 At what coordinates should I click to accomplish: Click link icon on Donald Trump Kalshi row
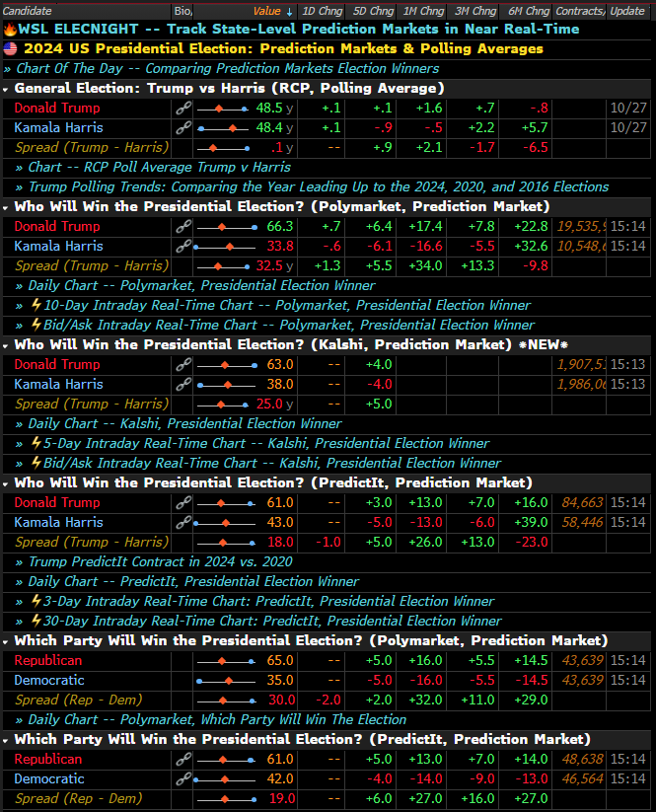[x=182, y=365]
